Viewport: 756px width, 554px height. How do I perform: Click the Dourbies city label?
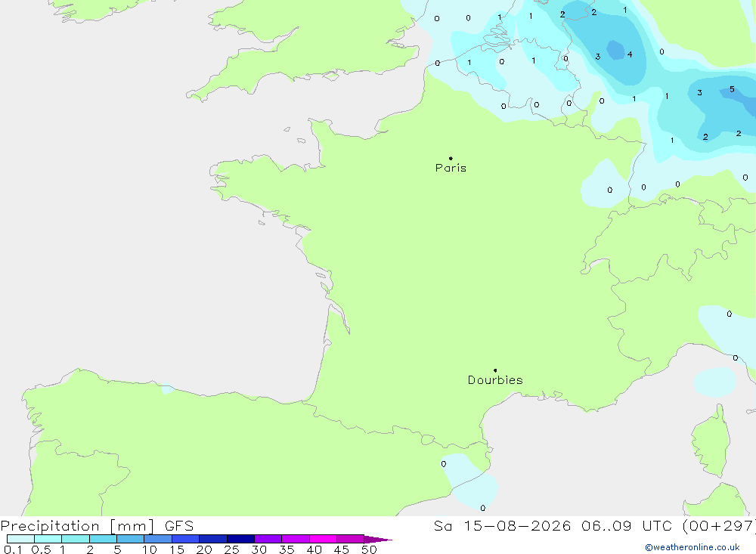pos(495,380)
